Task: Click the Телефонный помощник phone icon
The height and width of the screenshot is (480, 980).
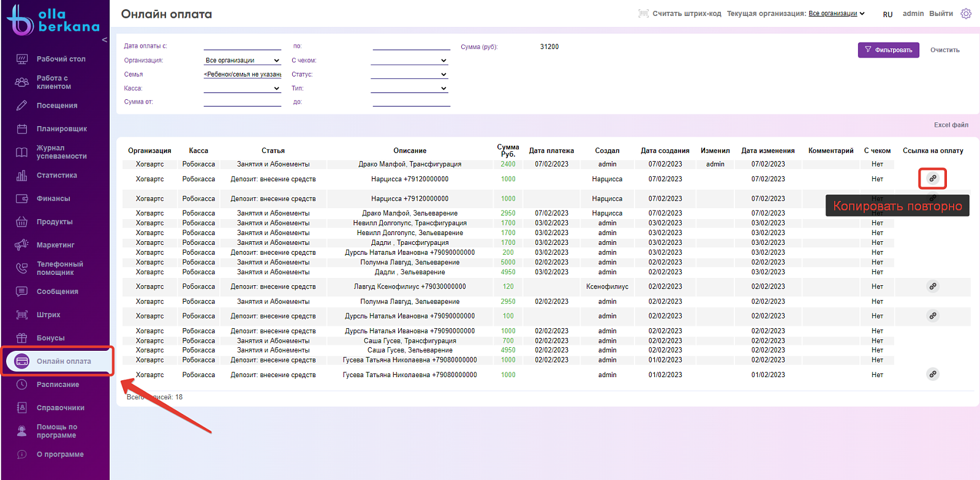Action: click(22, 268)
